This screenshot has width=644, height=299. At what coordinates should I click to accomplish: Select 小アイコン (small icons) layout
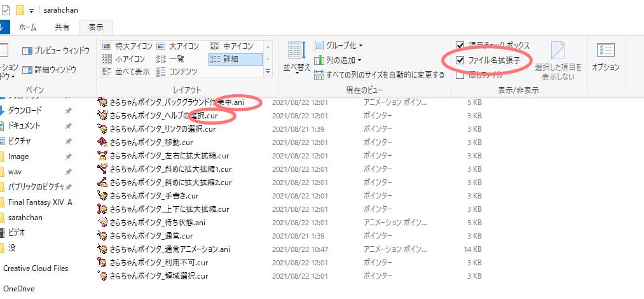tap(125, 59)
